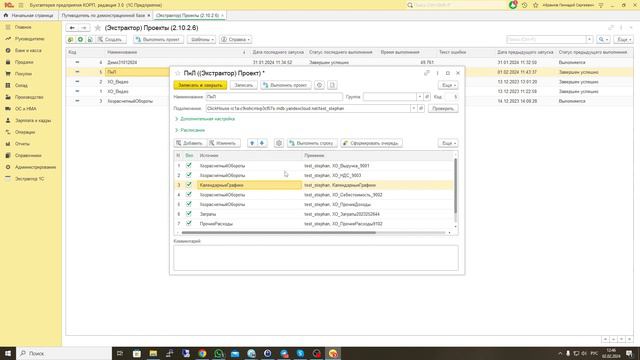Click Проверить button next to Подключение
Image resolution: width=640 pixels, height=360 pixels.
pyautogui.click(x=443, y=109)
